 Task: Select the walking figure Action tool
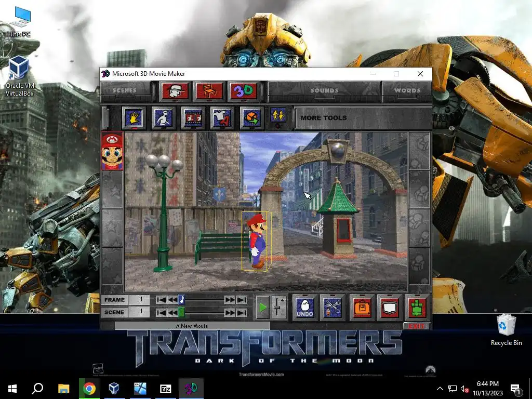[x=164, y=118]
